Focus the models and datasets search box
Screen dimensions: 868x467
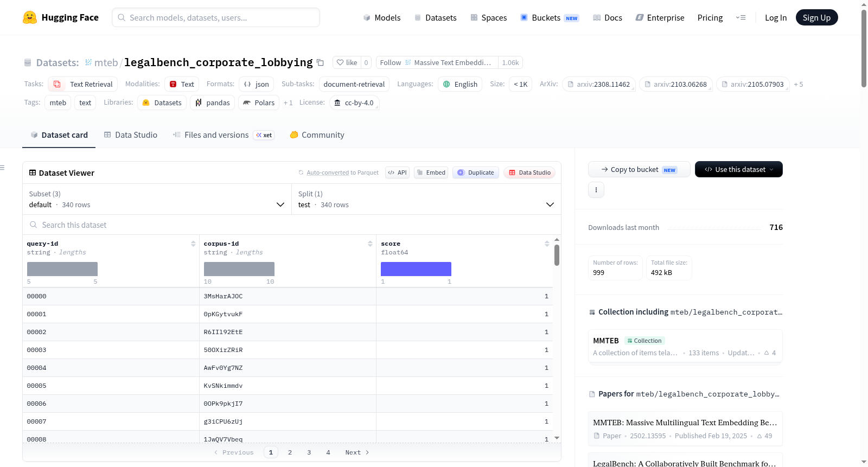pos(216,17)
